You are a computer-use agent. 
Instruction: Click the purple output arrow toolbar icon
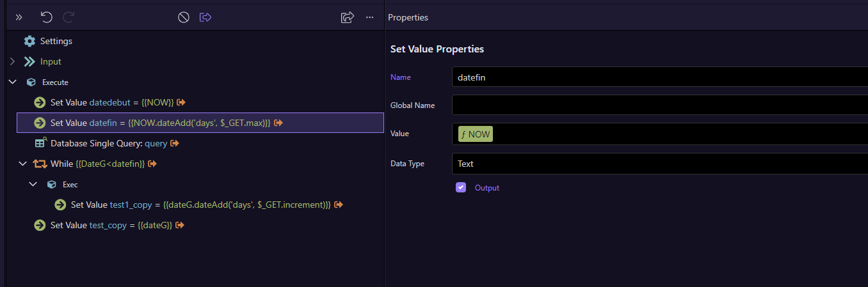tap(205, 17)
